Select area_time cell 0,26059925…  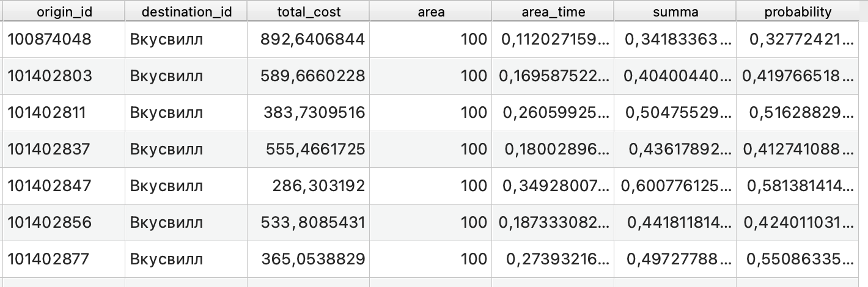[x=553, y=113]
